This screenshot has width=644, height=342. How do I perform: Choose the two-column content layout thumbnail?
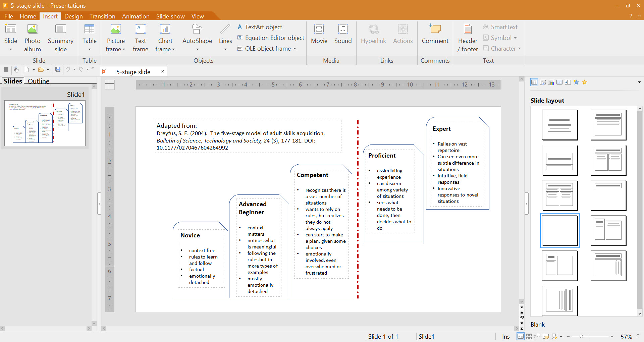tap(608, 160)
